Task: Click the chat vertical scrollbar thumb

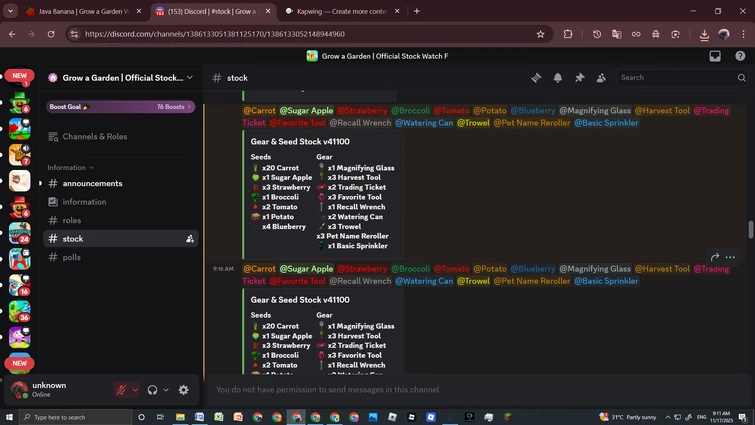Action: [x=750, y=230]
